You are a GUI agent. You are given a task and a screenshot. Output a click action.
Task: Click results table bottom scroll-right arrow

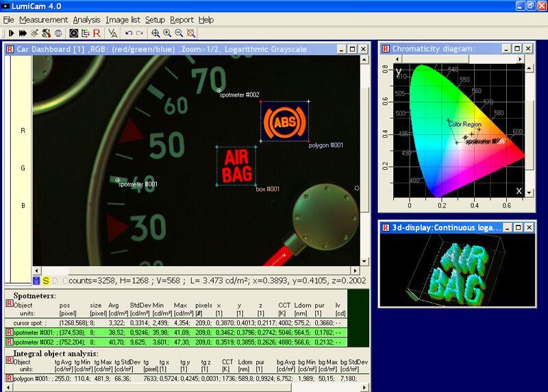[364, 387]
